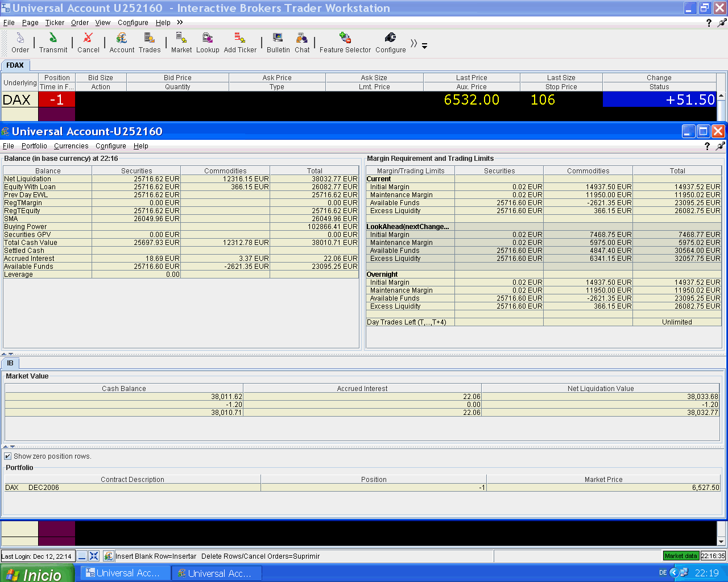Click collapse arrows above the IB tab
Image resolution: width=728 pixels, height=582 pixels.
click(x=8, y=354)
